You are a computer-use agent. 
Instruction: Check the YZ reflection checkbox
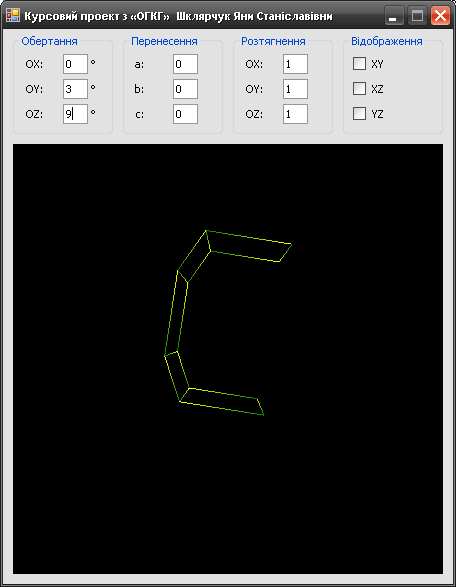(359, 114)
